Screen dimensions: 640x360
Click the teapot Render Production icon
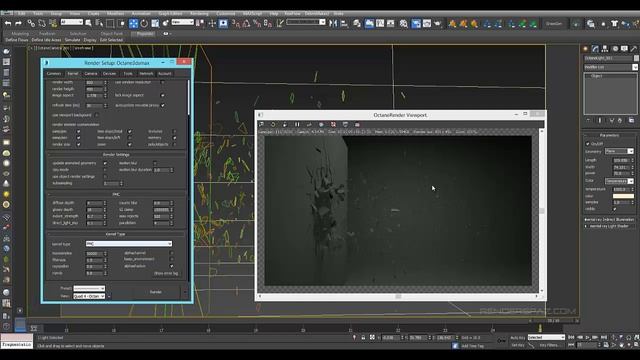438,23
